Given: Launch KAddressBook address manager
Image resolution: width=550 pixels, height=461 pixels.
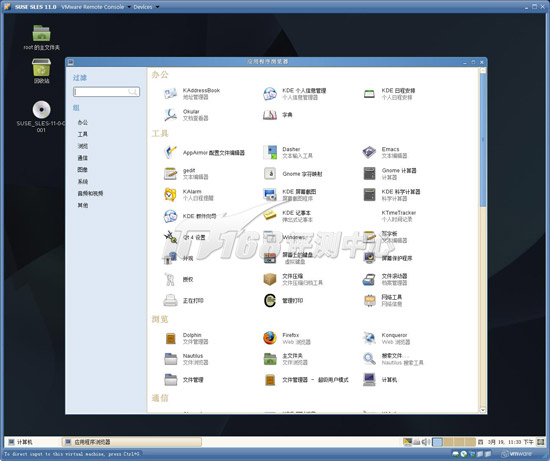Looking at the screenshot, I should 192,94.
